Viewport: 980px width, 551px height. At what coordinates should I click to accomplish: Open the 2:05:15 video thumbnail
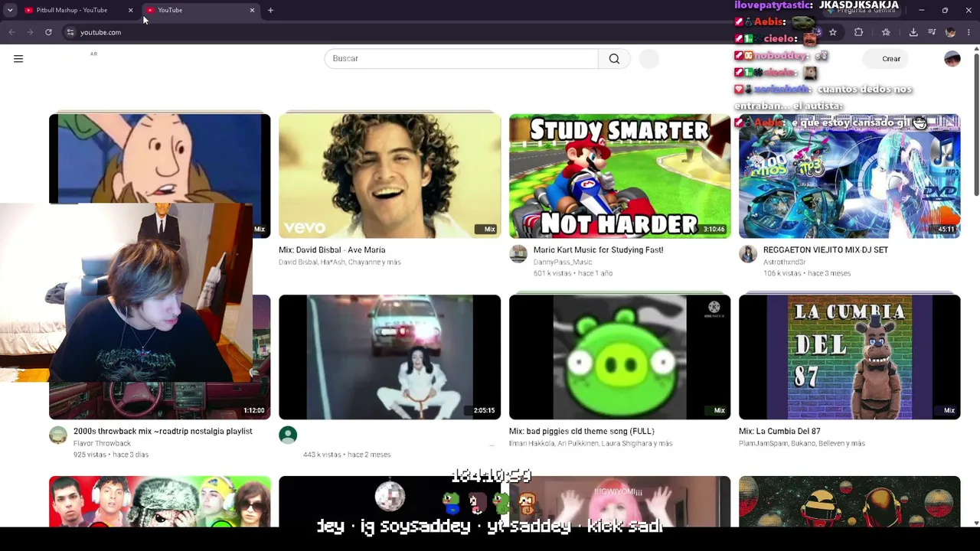pyautogui.click(x=390, y=357)
